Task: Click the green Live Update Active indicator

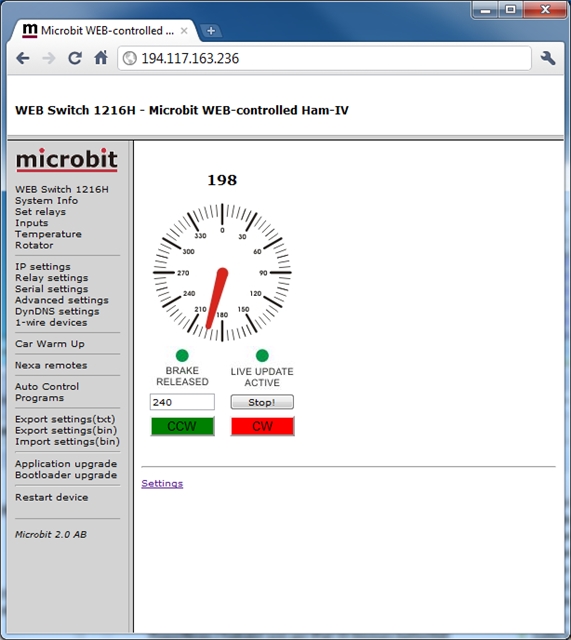Action: click(262, 356)
